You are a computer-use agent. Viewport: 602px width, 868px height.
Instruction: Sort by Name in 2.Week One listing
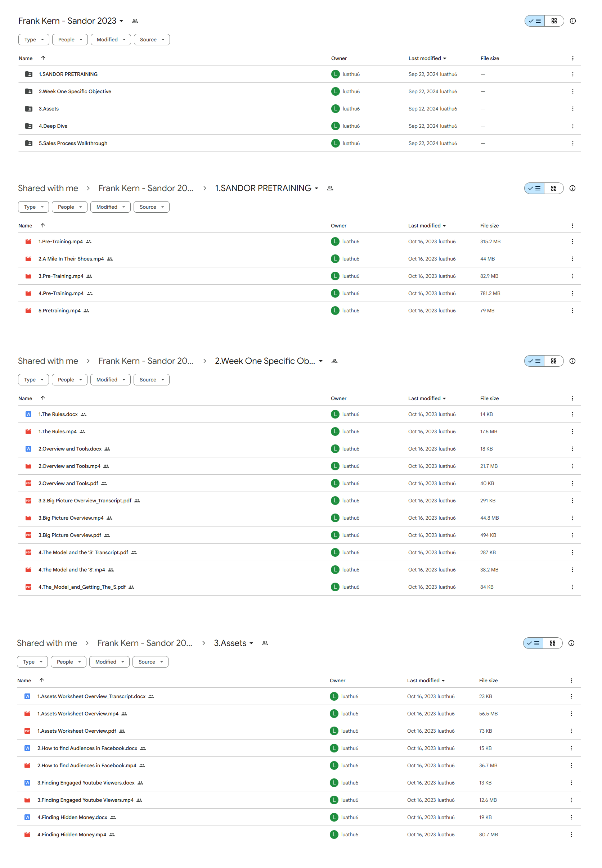tap(25, 398)
